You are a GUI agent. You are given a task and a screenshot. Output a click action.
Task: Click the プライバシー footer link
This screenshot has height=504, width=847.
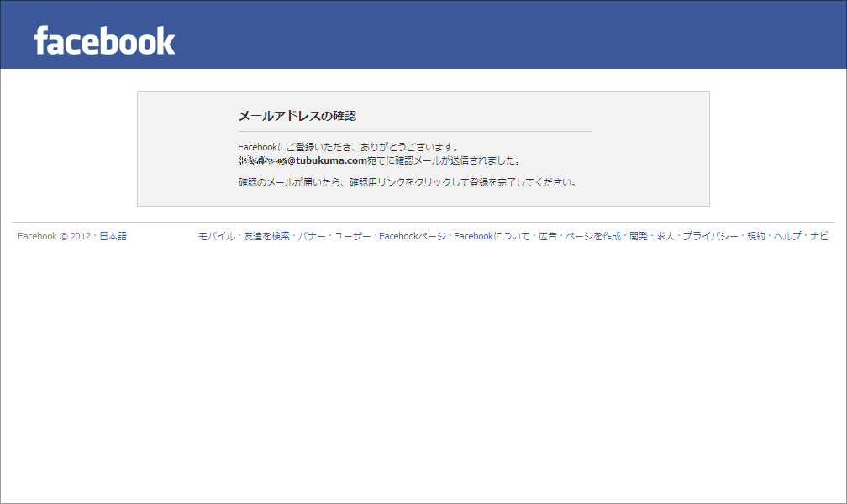(710, 236)
